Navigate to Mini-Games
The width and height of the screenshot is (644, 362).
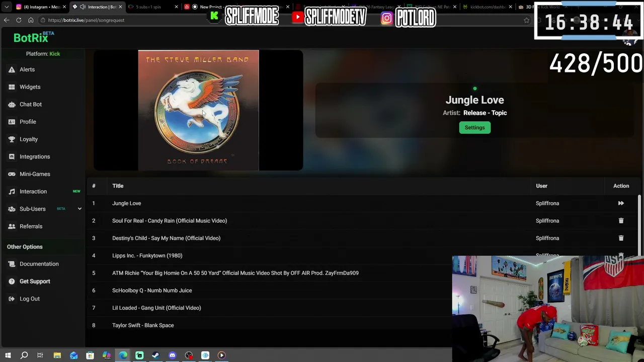tap(35, 174)
